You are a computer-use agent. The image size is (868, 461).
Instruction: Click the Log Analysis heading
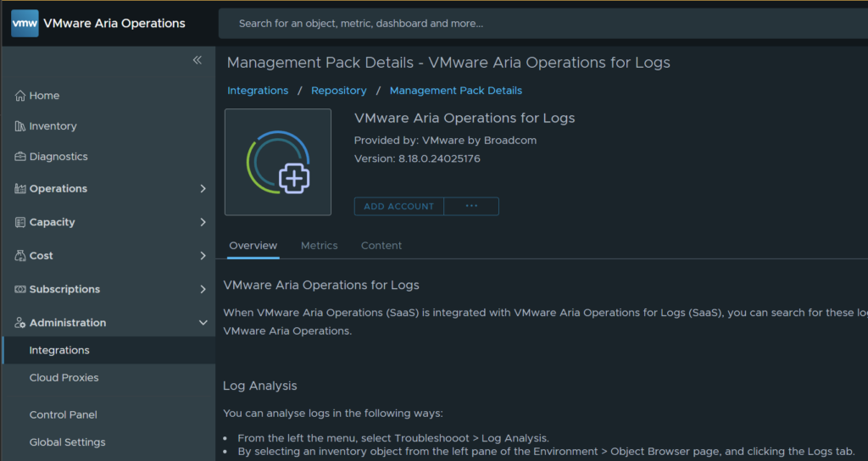coord(259,386)
